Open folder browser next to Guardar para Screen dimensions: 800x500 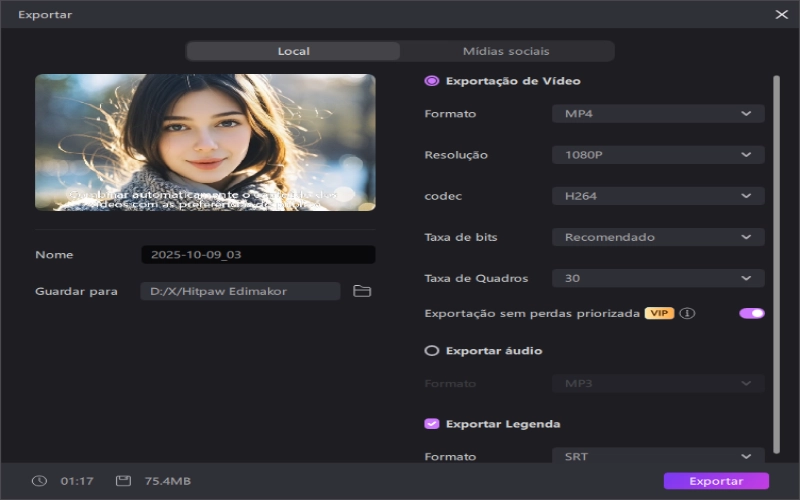[x=362, y=291]
